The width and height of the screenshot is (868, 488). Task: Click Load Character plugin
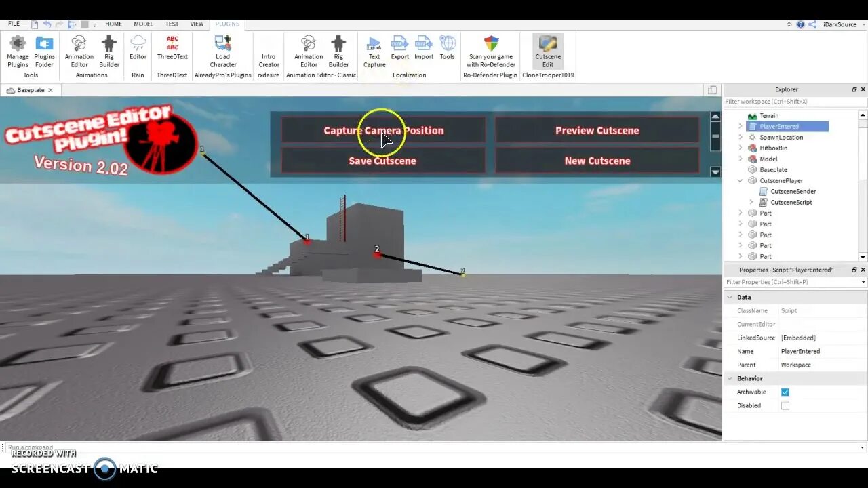[x=223, y=52]
